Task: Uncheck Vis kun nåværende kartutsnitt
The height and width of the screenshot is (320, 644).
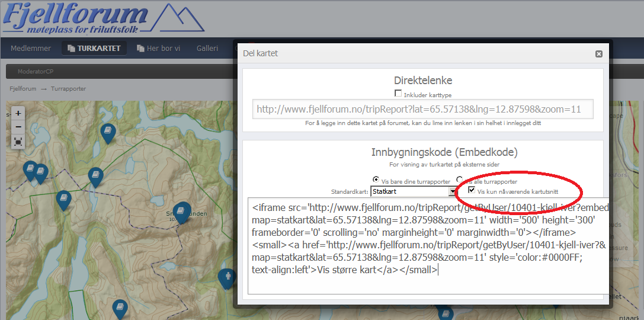Action: 472,191
